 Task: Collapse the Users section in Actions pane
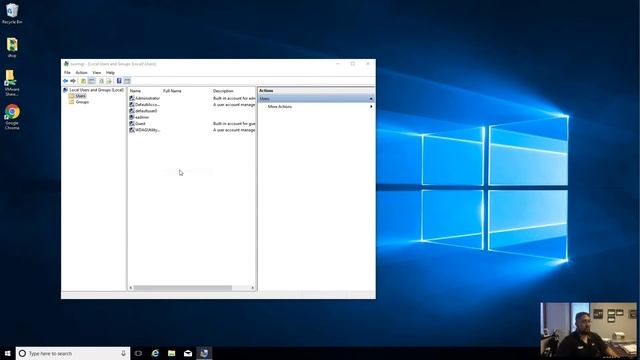click(371, 99)
